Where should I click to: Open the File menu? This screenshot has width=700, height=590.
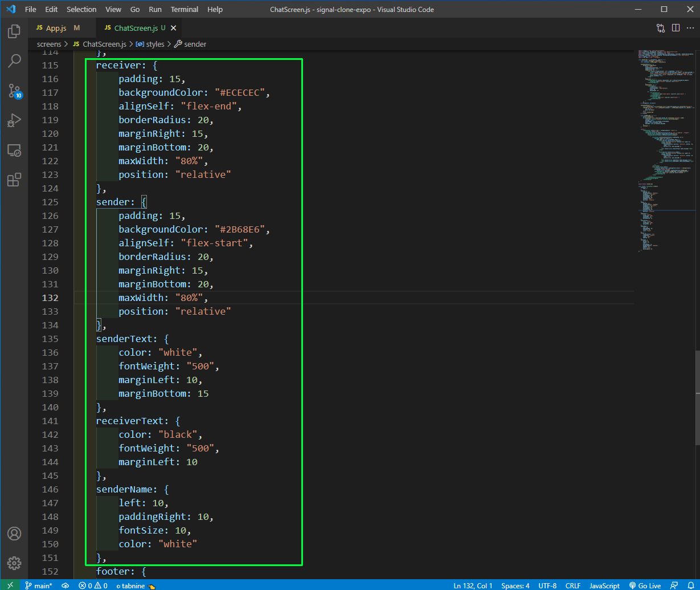pyautogui.click(x=31, y=10)
